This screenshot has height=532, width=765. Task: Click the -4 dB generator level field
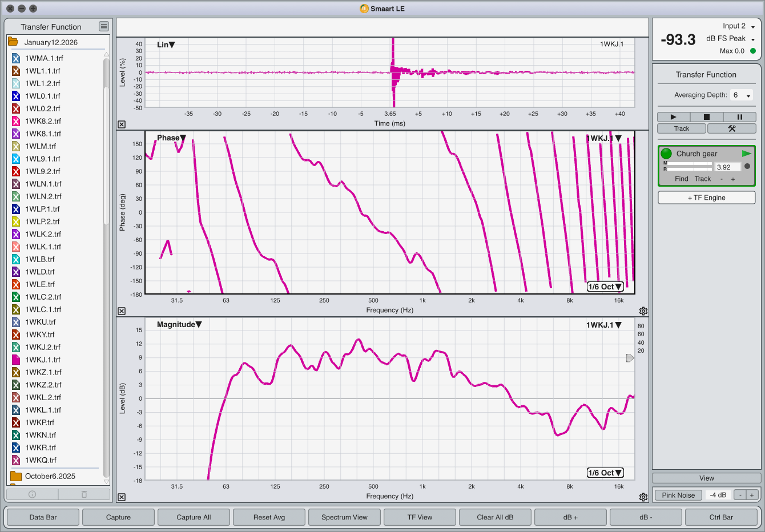718,495
